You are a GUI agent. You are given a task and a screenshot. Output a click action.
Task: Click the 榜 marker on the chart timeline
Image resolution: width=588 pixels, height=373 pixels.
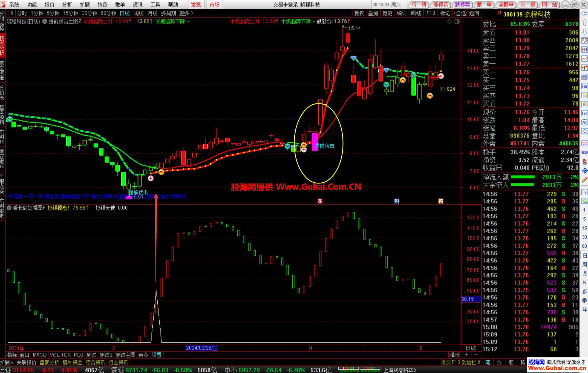(x=441, y=201)
